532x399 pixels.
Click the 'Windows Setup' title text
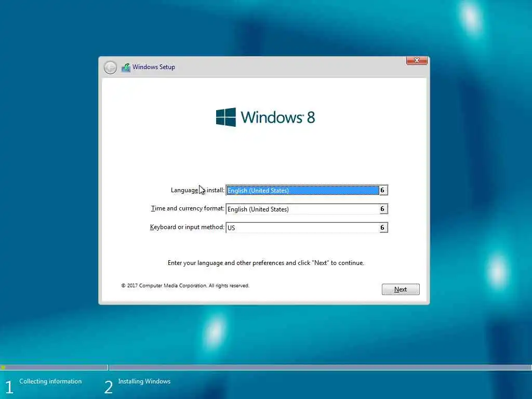(x=154, y=67)
